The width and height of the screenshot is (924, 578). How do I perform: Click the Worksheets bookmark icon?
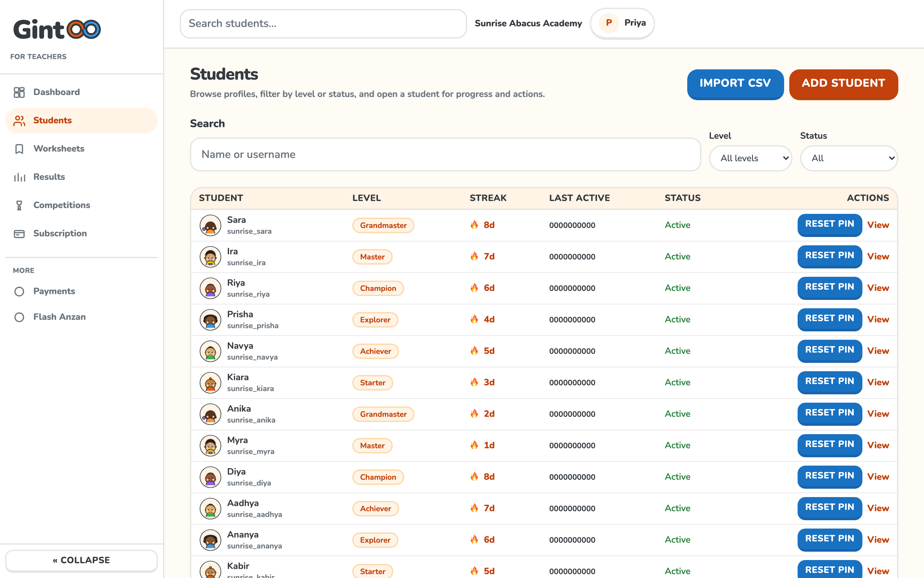tap(19, 149)
